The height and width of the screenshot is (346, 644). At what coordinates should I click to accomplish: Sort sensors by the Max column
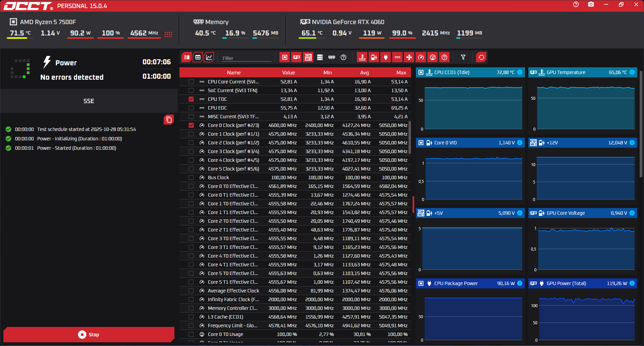pyautogui.click(x=401, y=73)
